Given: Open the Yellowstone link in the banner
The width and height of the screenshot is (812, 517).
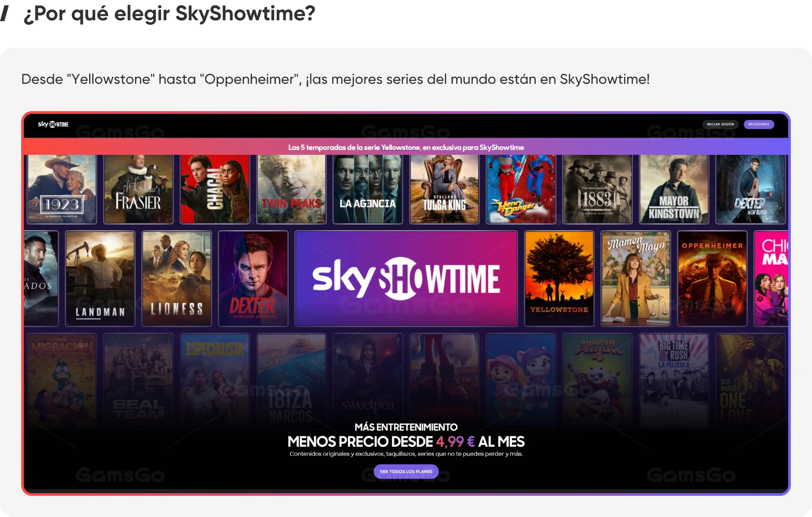Looking at the screenshot, I should point(400,148).
